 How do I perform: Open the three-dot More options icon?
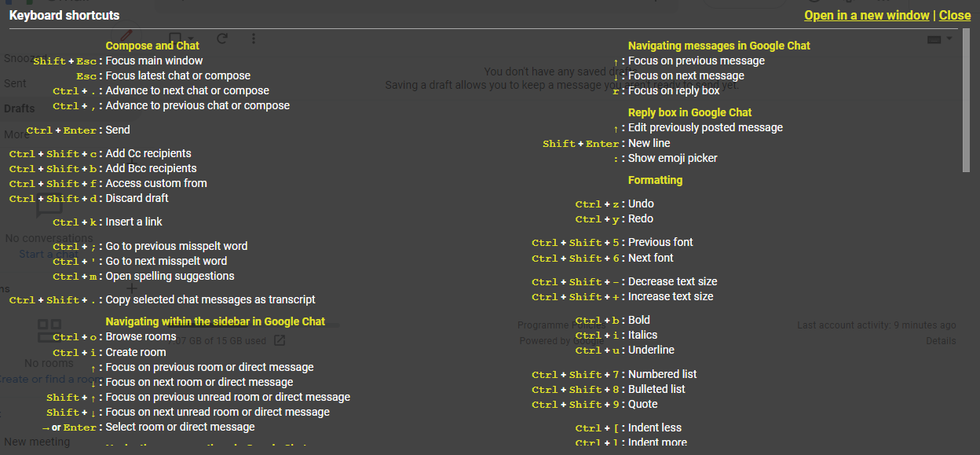click(253, 39)
